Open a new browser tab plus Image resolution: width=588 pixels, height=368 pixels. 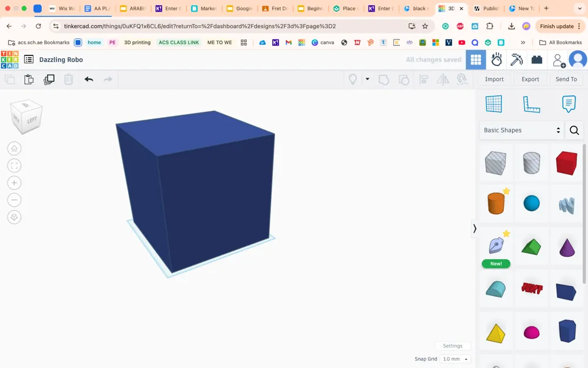546,8
